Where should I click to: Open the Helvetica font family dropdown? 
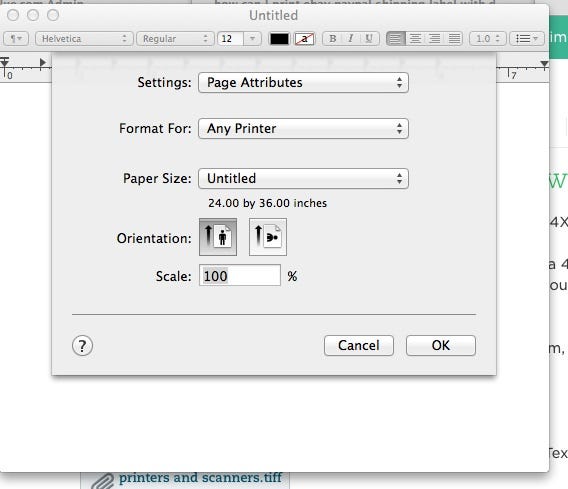pos(84,39)
